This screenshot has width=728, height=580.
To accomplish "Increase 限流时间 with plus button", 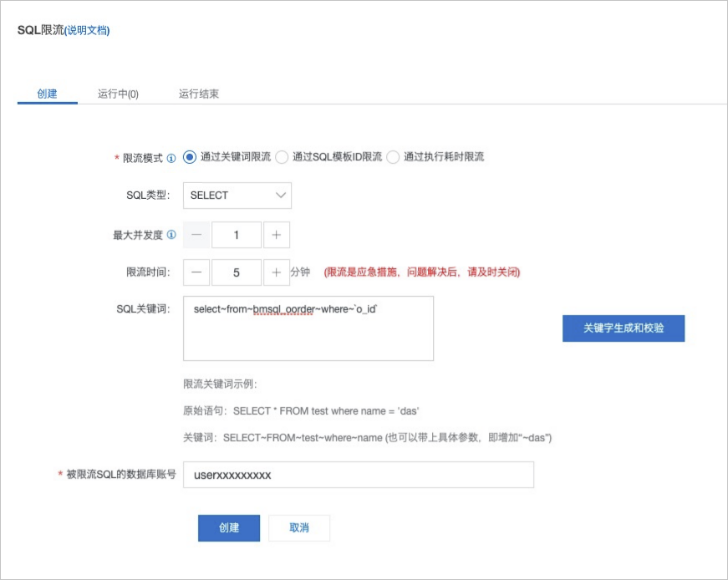I will [x=277, y=272].
